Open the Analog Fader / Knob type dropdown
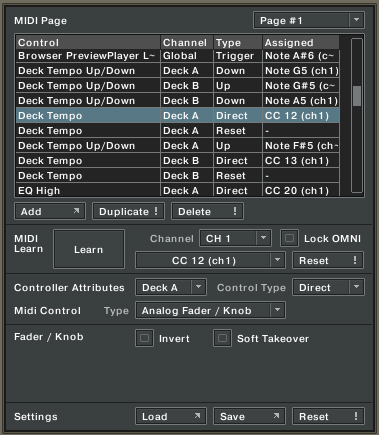 point(210,310)
